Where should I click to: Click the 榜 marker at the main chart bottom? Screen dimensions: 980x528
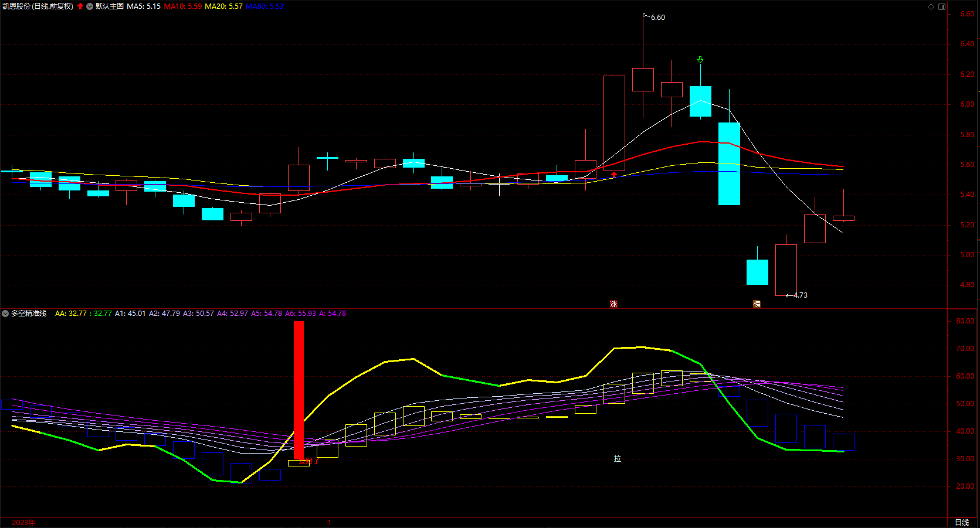click(x=757, y=304)
